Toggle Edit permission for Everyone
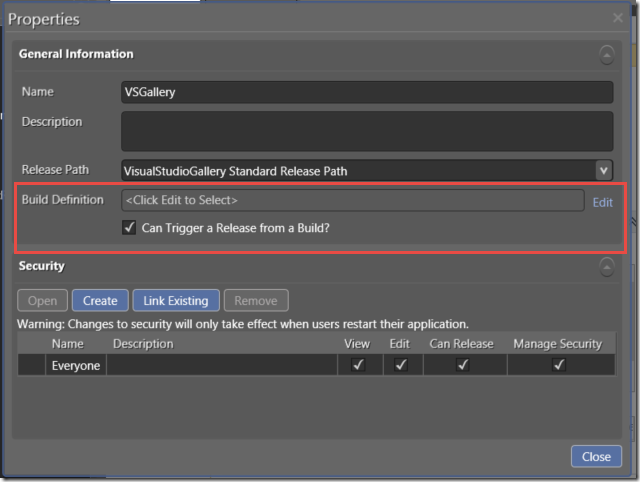This screenshot has width=640, height=482. point(401,364)
